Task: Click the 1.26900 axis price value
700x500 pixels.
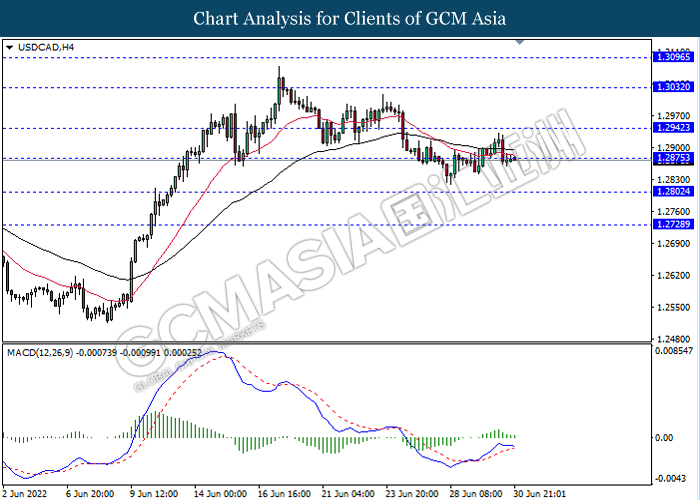Action: [673, 244]
